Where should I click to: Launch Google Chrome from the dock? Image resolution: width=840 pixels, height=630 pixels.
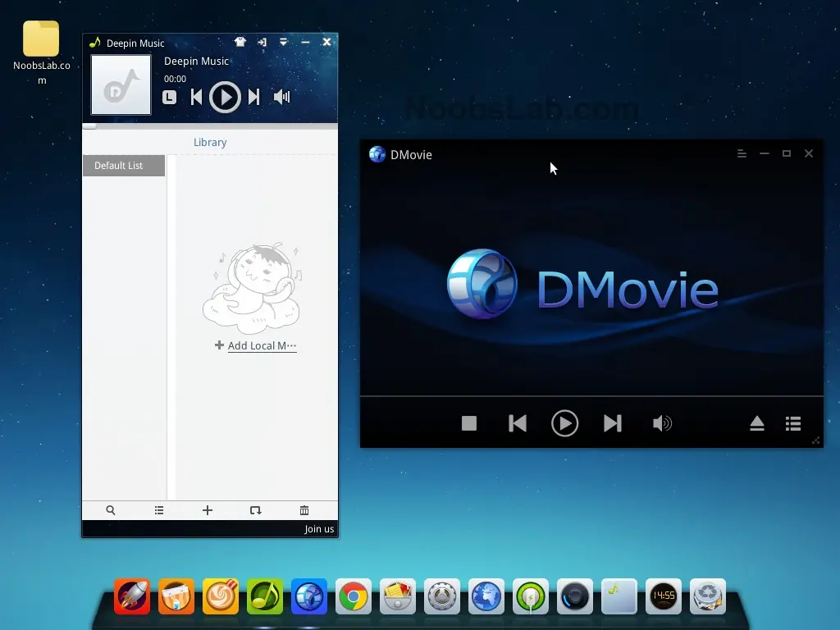[x=354, y=596]
